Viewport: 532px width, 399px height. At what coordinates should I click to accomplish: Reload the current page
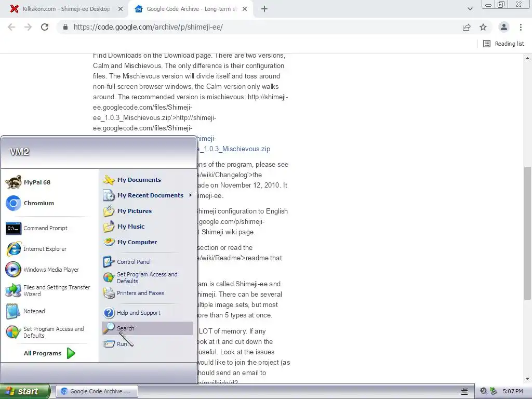[45, 27]
